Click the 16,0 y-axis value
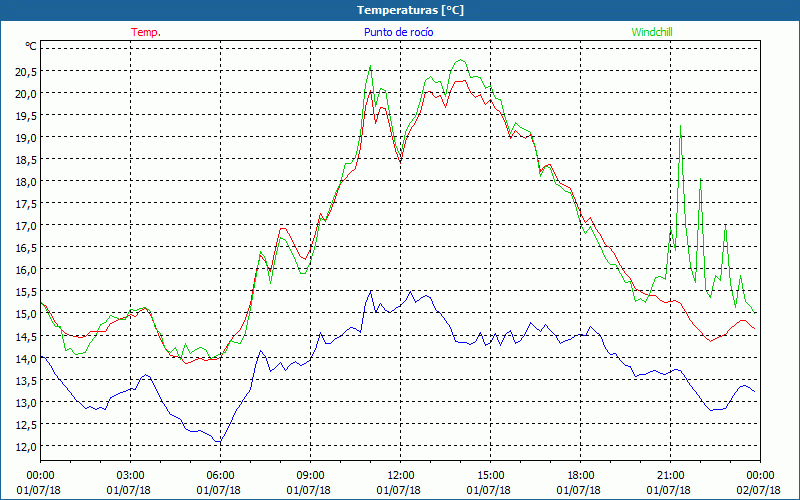This screenshot has width=800, height=500. tap(26, 270)
